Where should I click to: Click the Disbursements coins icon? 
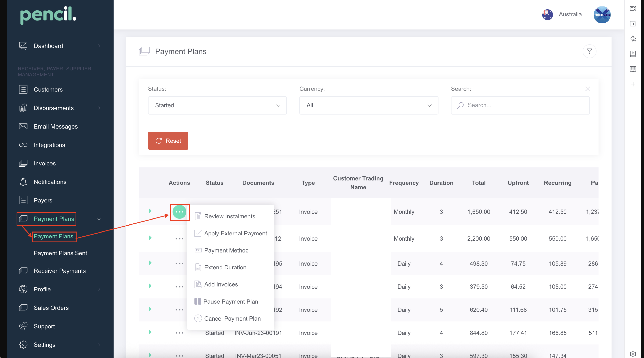point(23,108)
